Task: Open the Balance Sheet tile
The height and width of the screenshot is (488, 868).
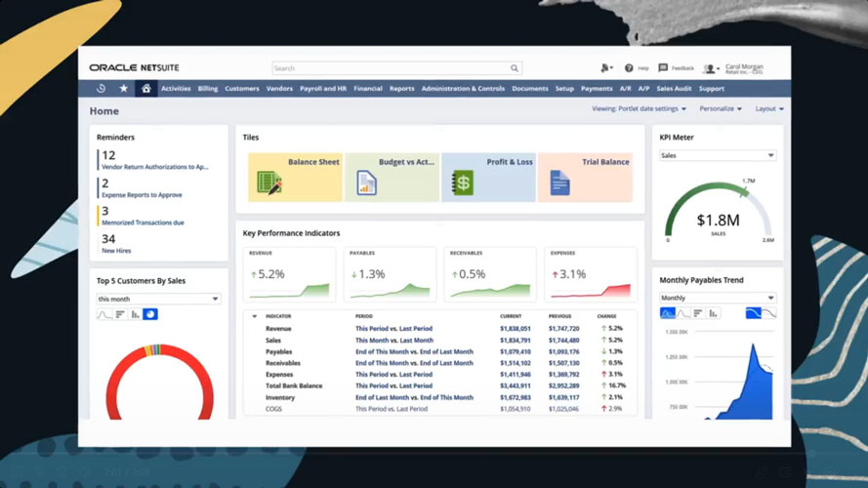Action: (x=295, y=178)
